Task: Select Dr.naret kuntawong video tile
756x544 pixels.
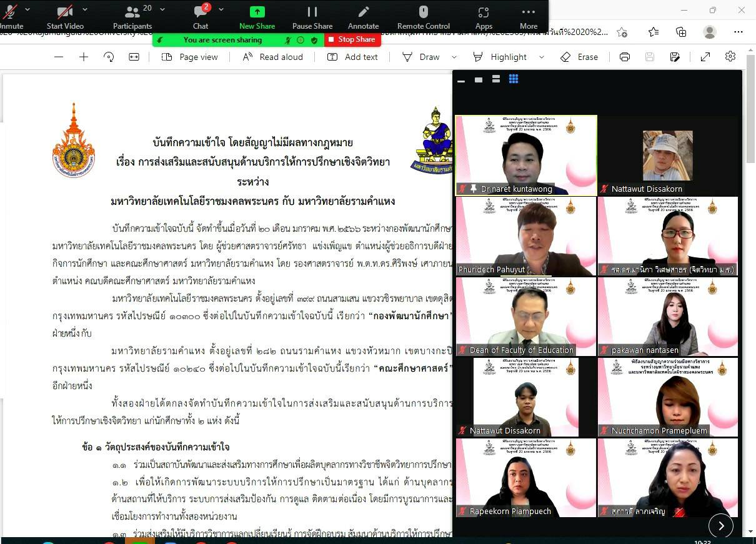Action: (526, 156)
